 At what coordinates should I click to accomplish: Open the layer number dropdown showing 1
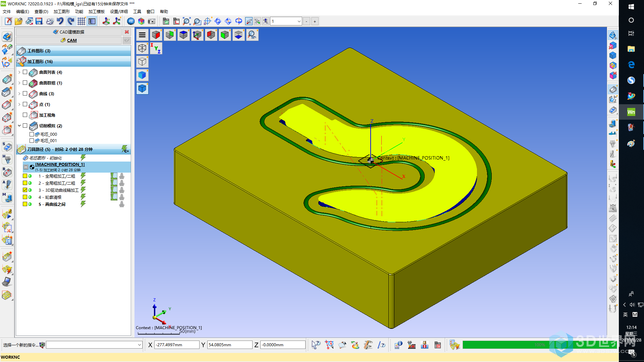(299, 21)
